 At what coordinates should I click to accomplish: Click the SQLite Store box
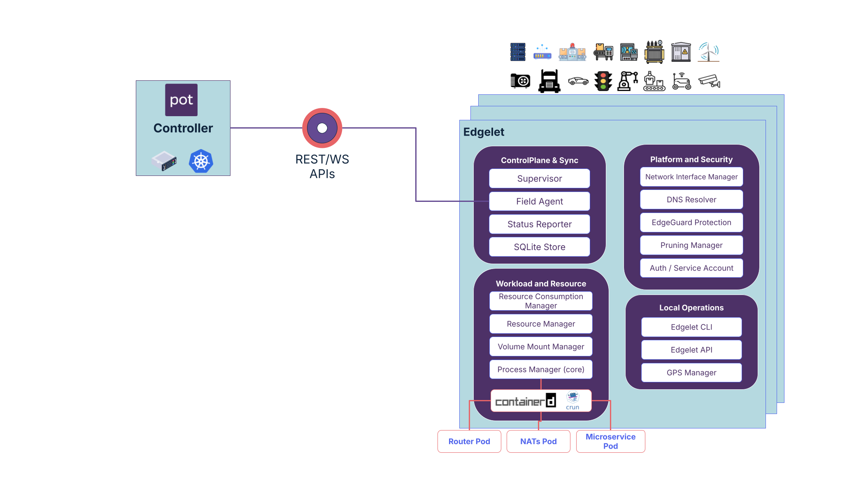tap(540, 247)
